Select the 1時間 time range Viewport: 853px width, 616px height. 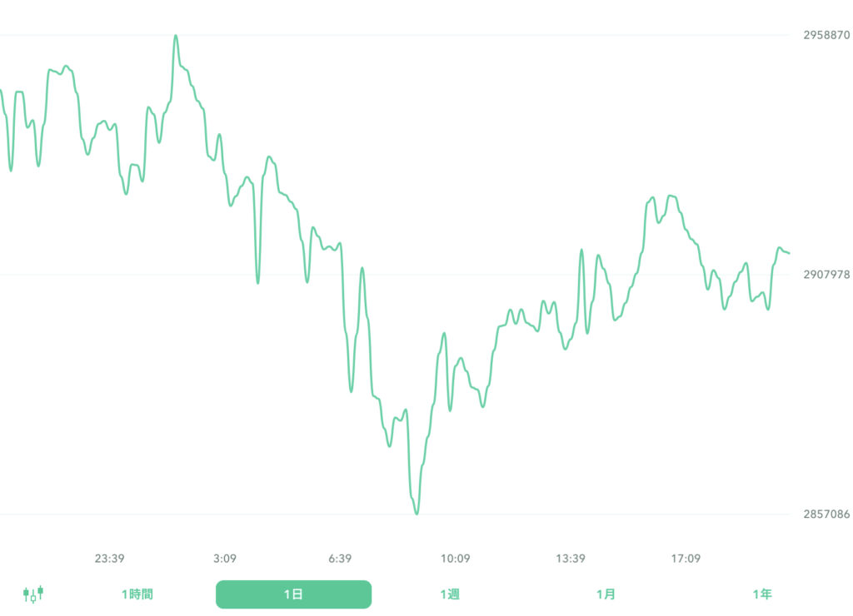click(x=137, y=594)
